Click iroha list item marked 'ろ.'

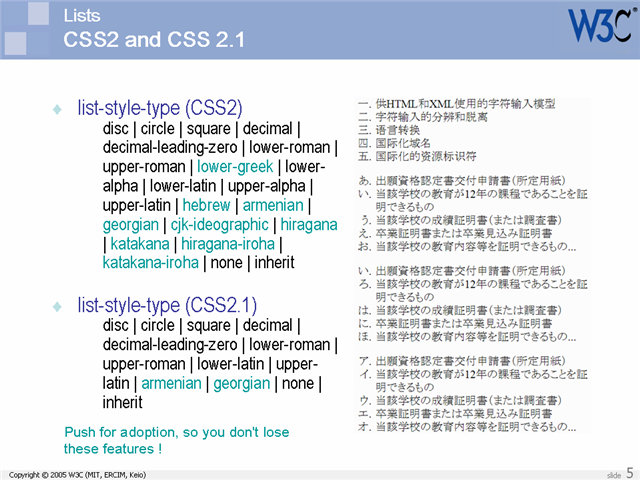coord(473,290)
